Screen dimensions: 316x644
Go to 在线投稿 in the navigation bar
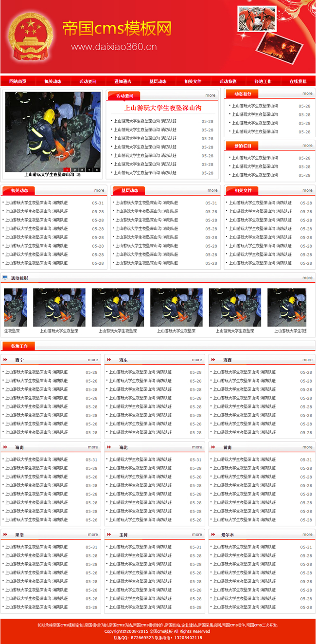point(298,81)
